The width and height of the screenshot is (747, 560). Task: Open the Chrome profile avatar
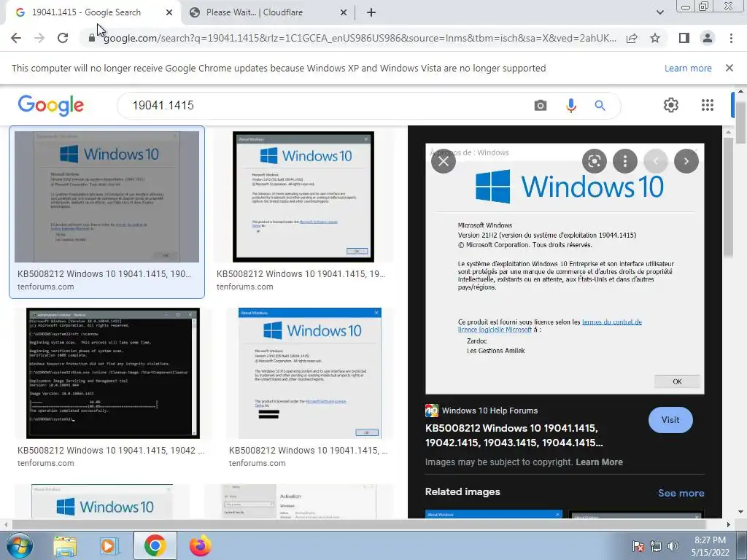click(x=708, y=38)
